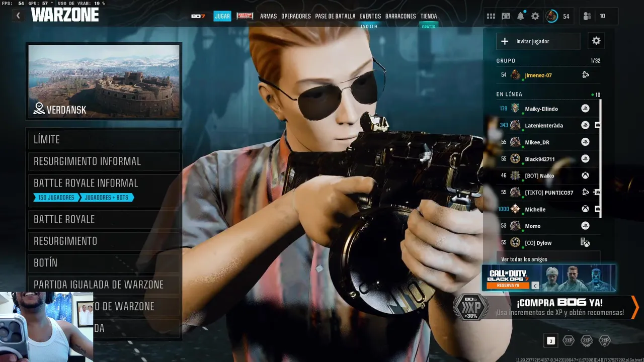Image resolution: width=644 pixels, height=362 pixels.
Task: Click the last 2XP token icon
Action: coord(605,341)
